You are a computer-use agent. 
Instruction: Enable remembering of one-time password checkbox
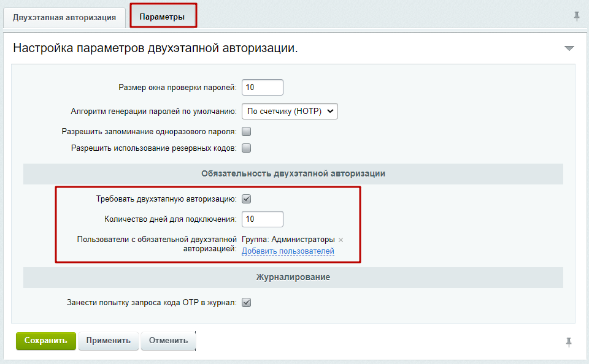[x=247, y=131]
